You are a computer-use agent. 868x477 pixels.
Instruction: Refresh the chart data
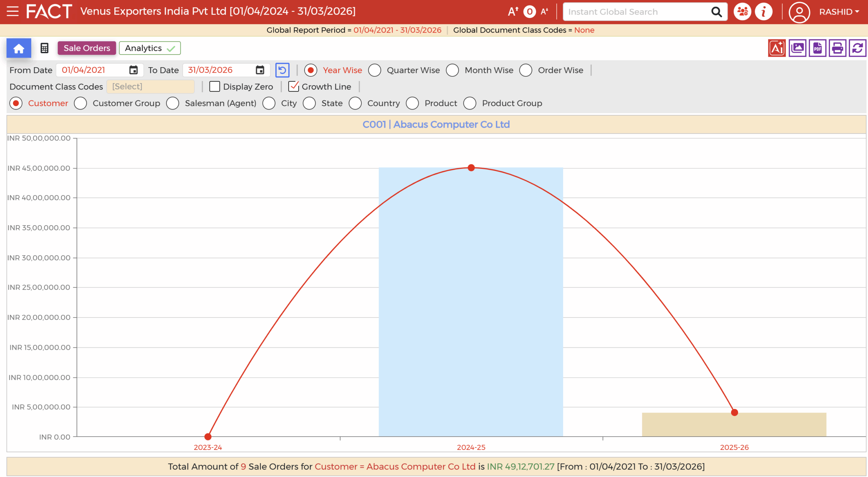coord(857,48)
